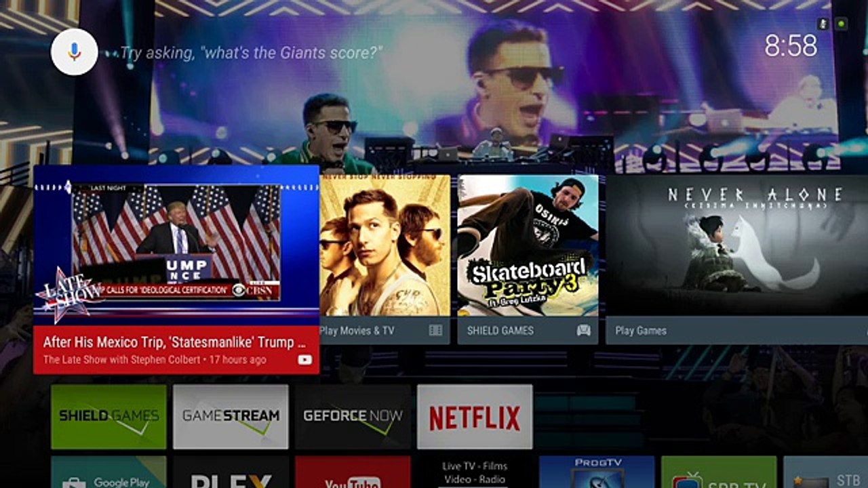Click the small status icon left of green dot

pyautogui.click(x=823, y=24)
